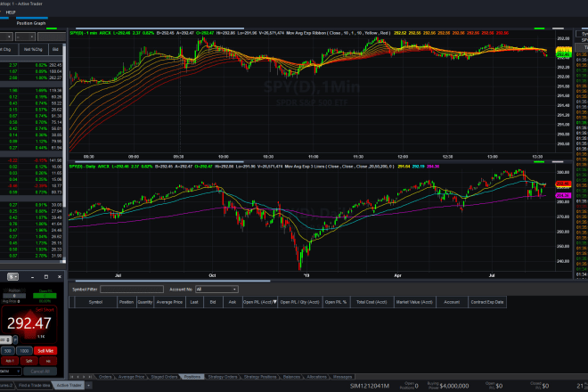Click the Account column header
The height and width of the screenshot is (392, 588).
coord(452,302)
